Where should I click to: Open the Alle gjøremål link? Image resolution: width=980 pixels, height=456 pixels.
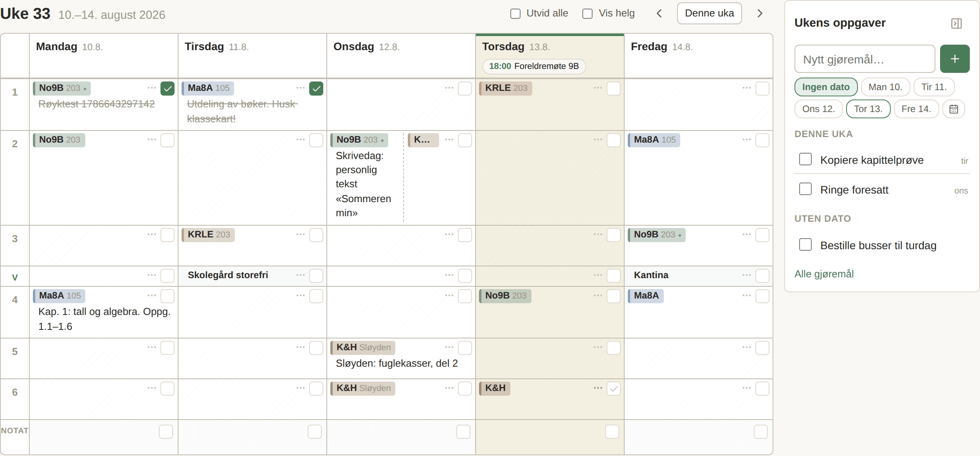(824, 274)
